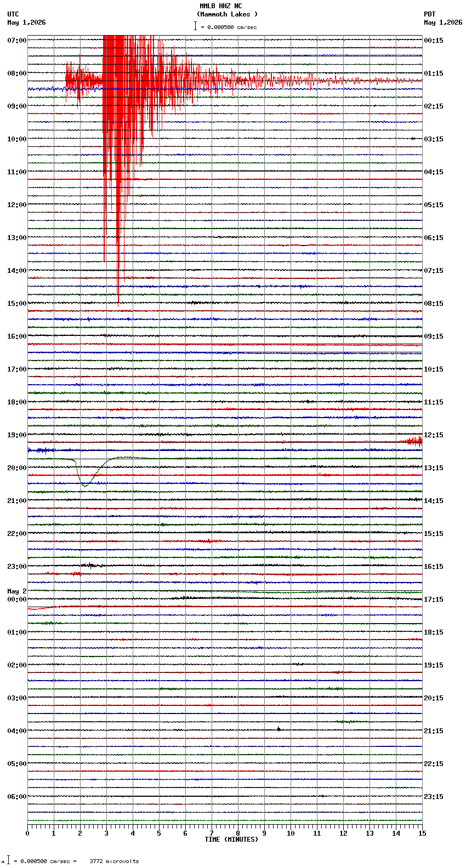
Task: Click the '12' tick label on the time axis
Action: point(343,833)
